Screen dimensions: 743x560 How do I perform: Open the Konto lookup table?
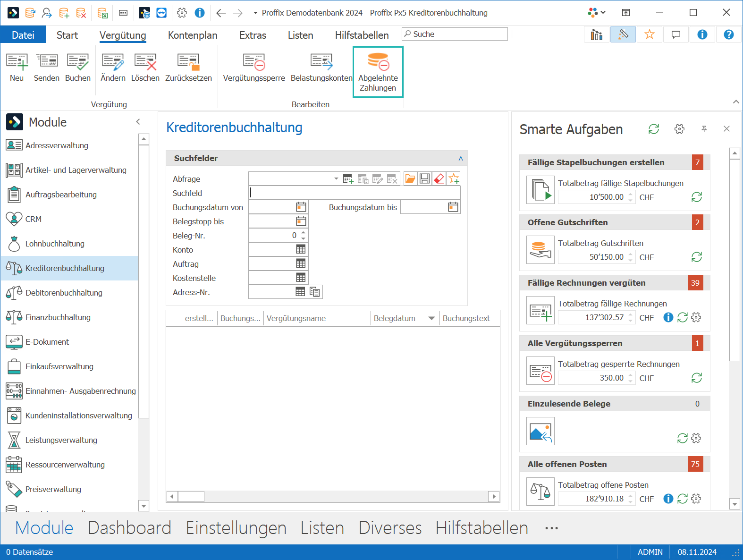point(301,249)
